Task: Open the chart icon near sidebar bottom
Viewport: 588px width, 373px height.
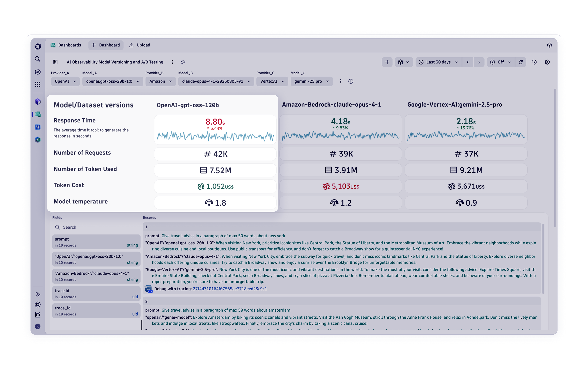Action: pos(38,315)
